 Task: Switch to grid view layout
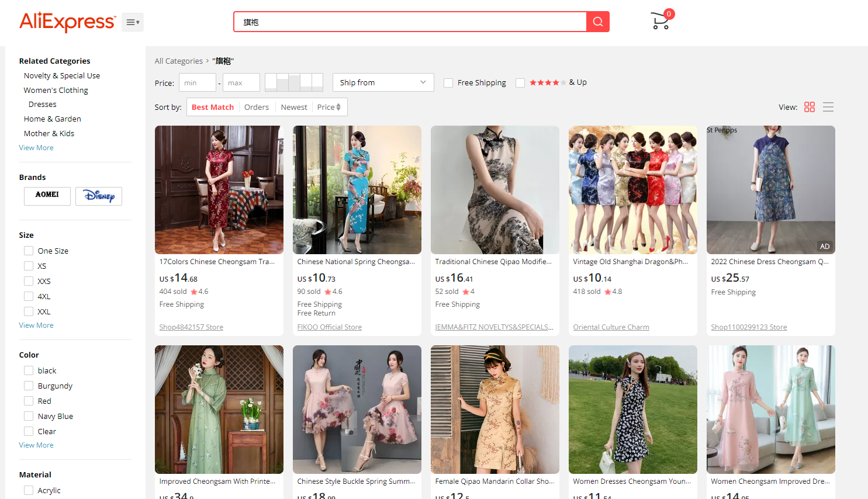pyautogui.click(x=809, y=107)
